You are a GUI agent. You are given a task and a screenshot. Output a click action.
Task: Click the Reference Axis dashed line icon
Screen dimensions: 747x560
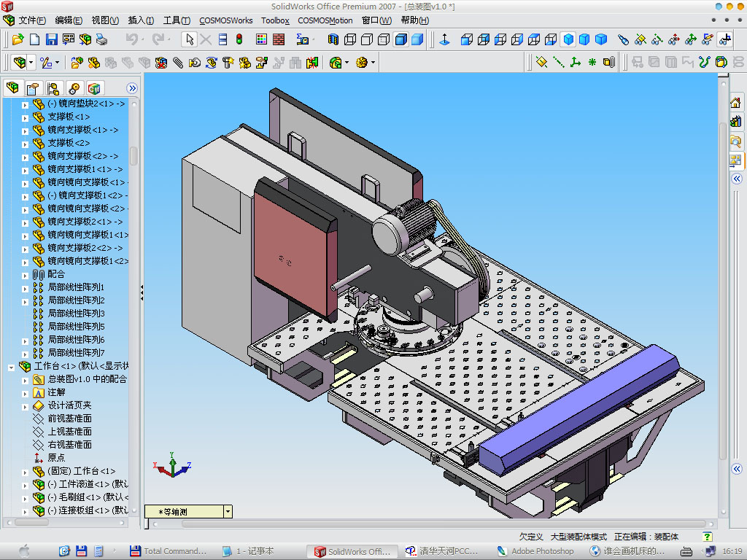click(558, 62)
